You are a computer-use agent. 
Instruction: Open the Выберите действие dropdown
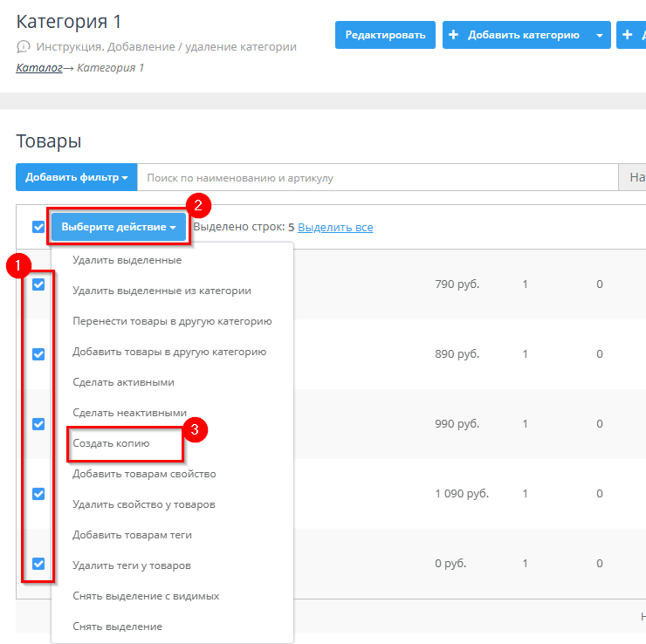coord(119,227)
